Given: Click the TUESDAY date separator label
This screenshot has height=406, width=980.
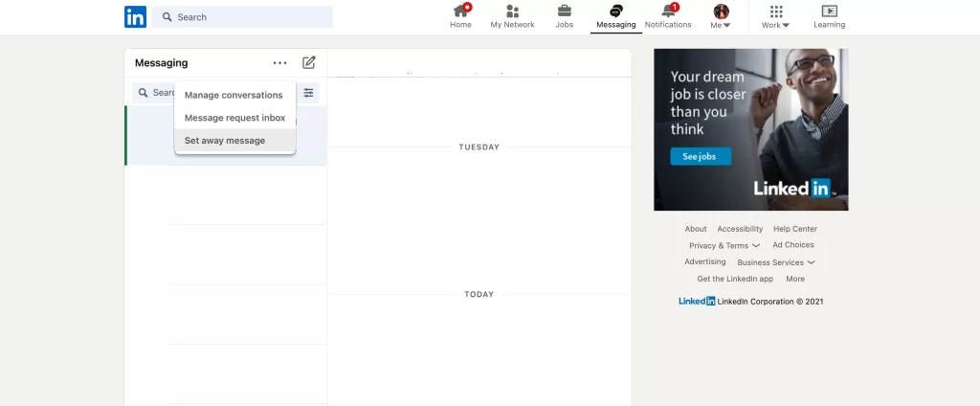Looking at the screenshot, I should [x=479, y=147].
